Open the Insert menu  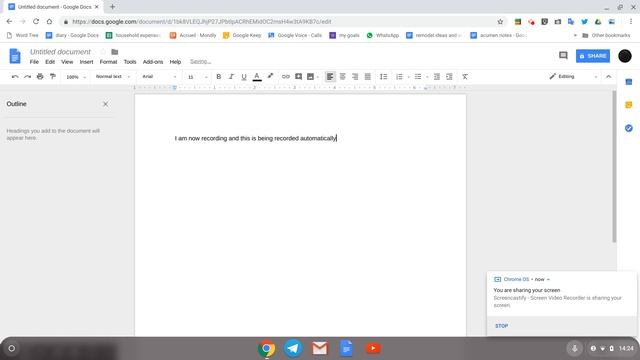click(x=86, y=62)
